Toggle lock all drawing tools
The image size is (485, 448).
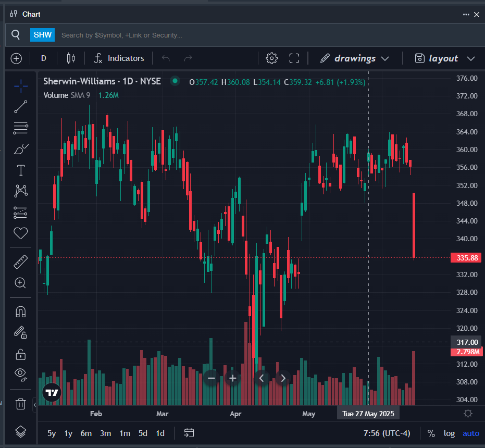pyautogui.click(x=21, y=354)
